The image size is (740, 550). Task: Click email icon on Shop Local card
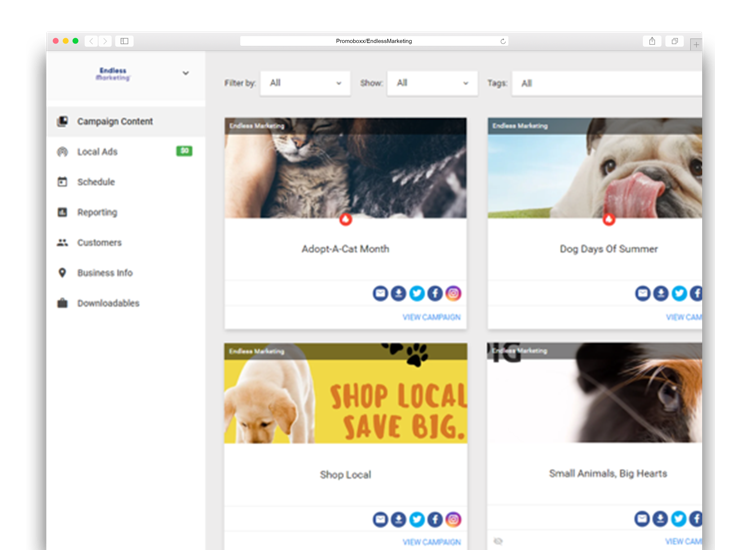[380, 519]
